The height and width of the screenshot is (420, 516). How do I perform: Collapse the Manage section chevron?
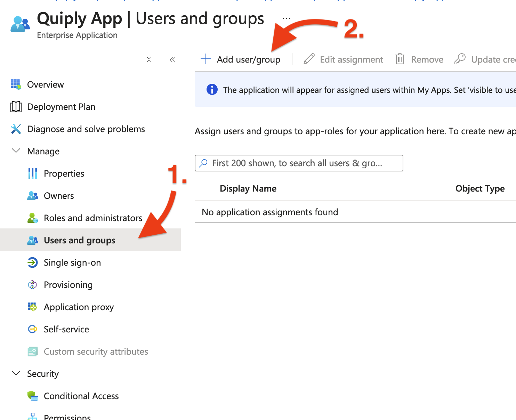point(16,151)
